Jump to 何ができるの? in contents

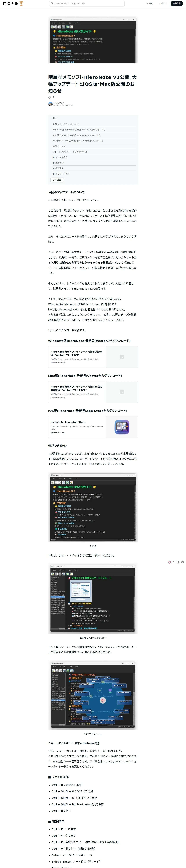click(x=59, y=146)
